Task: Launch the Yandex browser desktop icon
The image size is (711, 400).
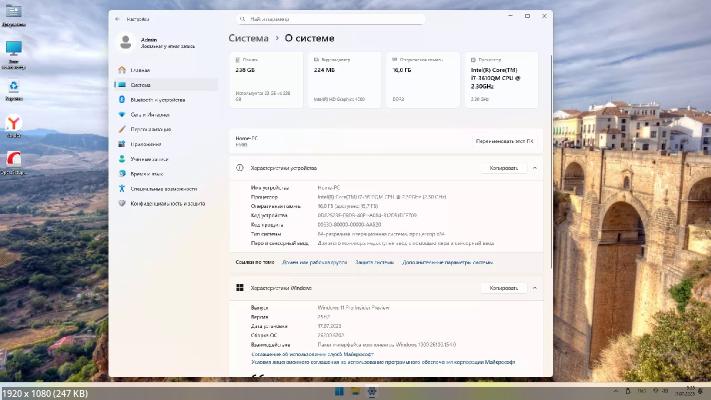Action: click(x=14, y=127)
